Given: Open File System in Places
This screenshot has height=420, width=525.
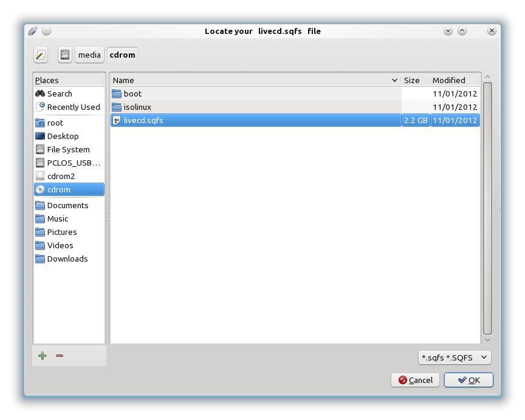Looking at the screenshot, I should [x=69, y=149].
